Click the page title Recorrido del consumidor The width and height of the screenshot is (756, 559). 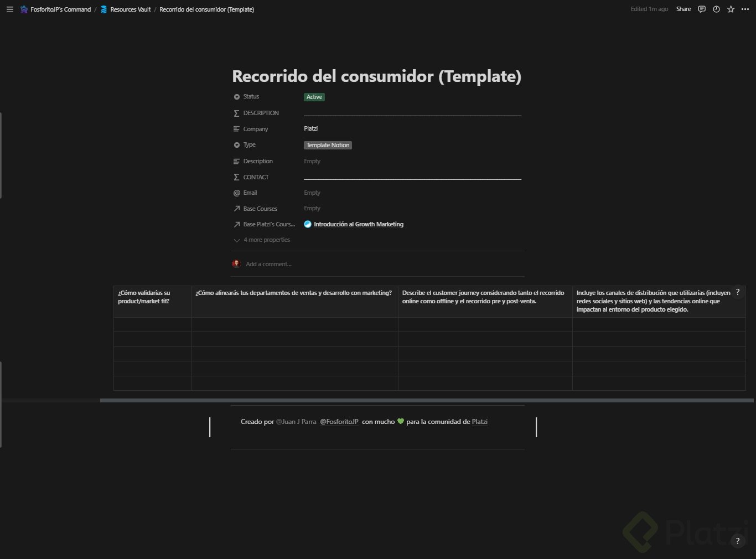(x=376, y=76)
